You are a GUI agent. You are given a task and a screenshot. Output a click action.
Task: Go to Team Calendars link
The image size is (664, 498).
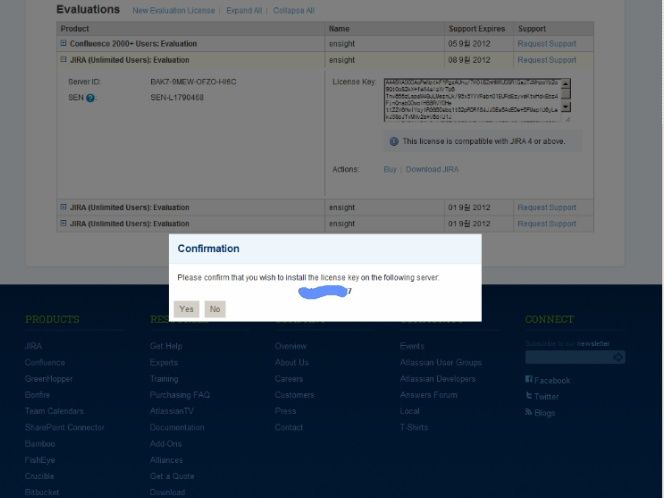click(54, 411)
